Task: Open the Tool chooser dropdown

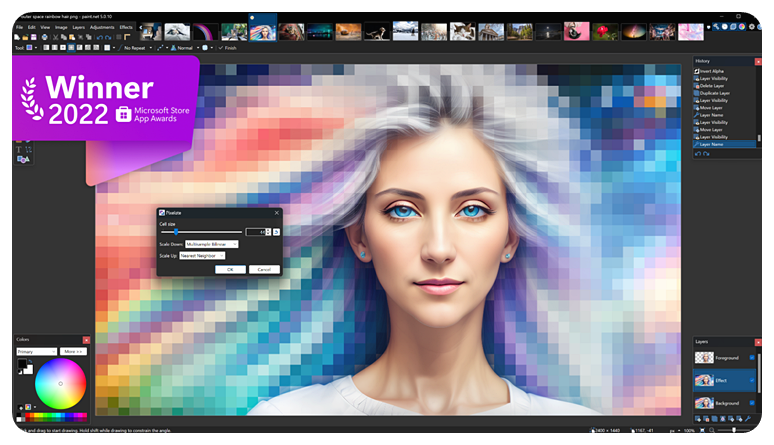Action: tap(33, 48)
